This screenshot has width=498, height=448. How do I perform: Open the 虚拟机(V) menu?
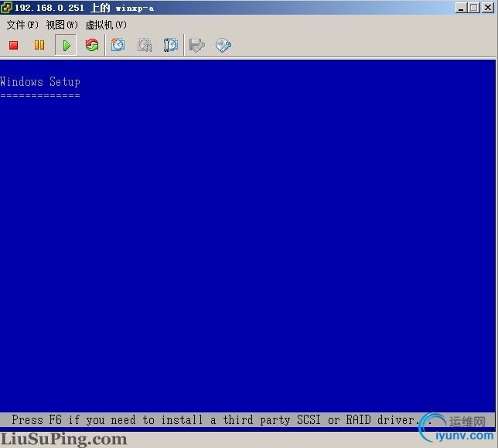106,25
